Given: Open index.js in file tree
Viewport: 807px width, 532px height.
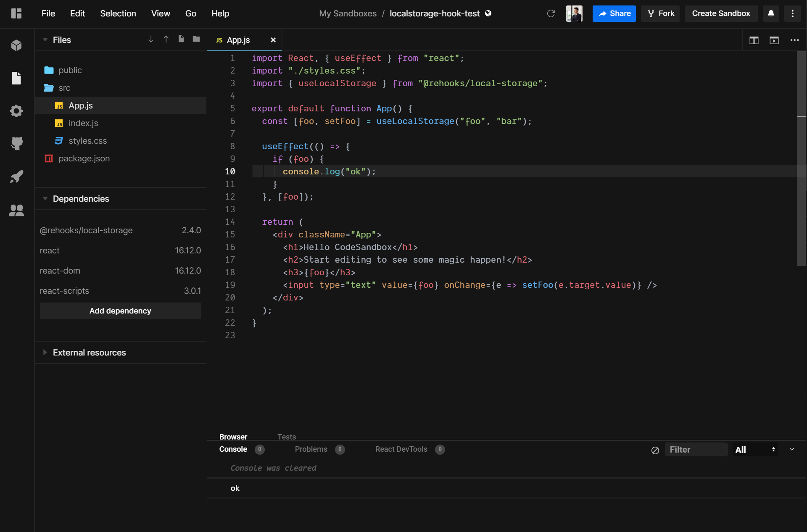Looking at the screenshot, I should tap(121, 123).
